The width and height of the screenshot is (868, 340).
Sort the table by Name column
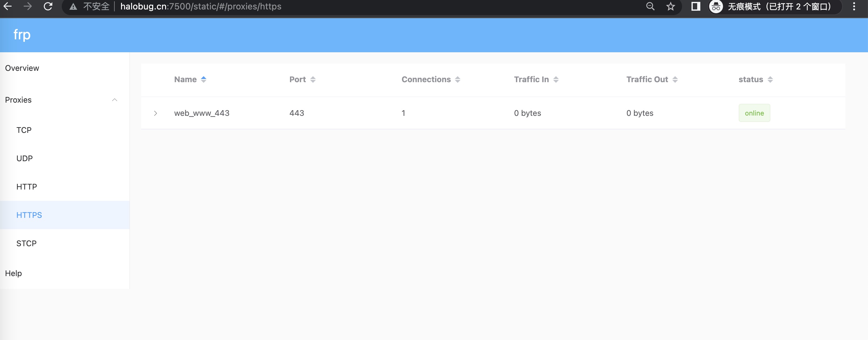(x=185, y=79)
